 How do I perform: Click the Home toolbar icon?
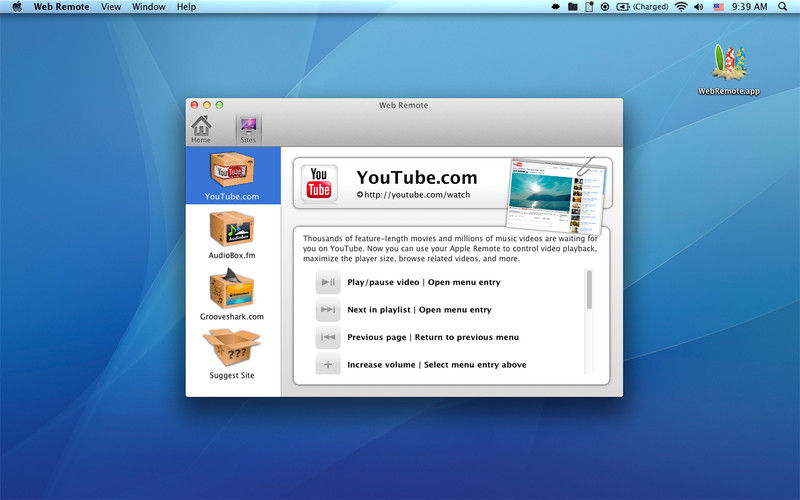point(201,129)
